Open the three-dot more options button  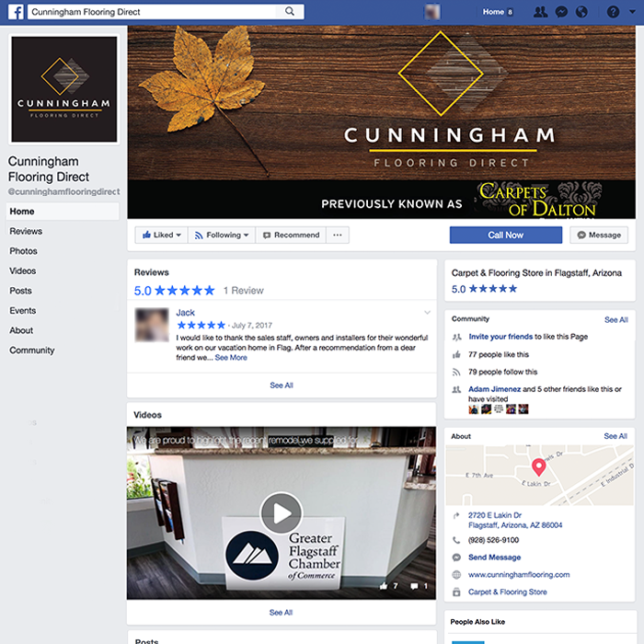338,235
